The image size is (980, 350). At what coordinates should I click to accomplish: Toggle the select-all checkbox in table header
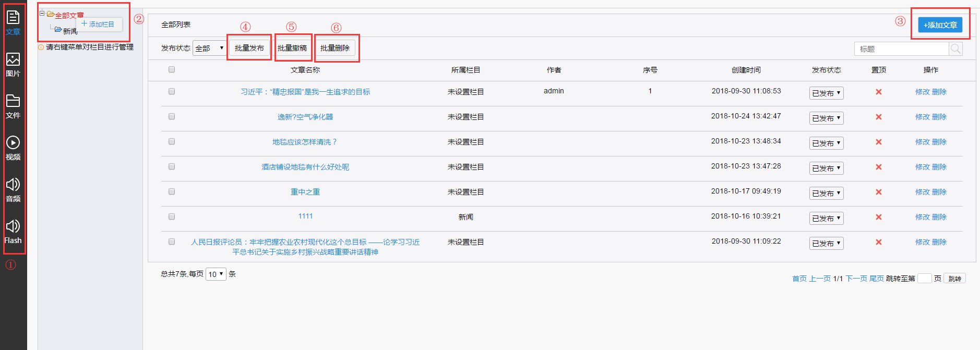[172, 69]
